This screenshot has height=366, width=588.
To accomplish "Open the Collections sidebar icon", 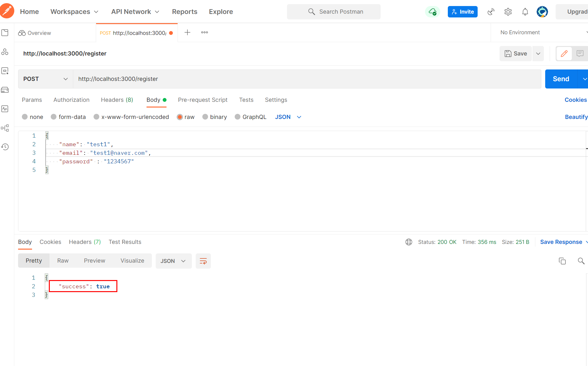I will (5, 33).
